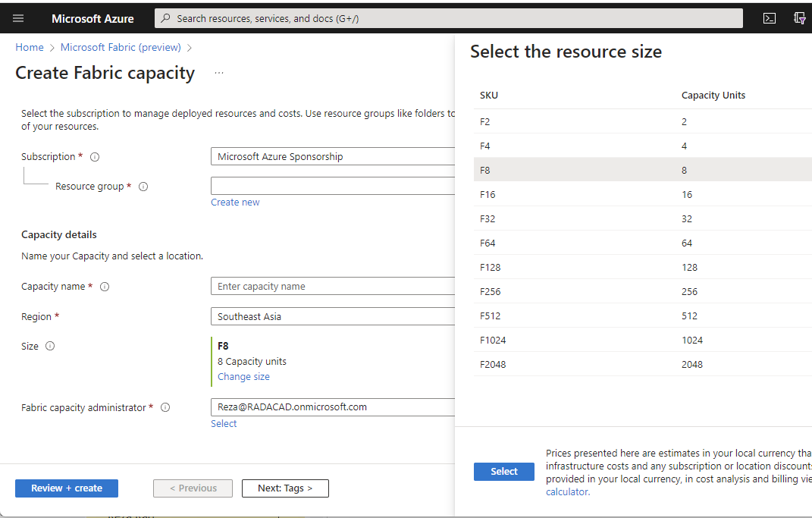Click the info icon beside Subscription
The width and height of the screenshot is (812, 518).
pos(95,157)
